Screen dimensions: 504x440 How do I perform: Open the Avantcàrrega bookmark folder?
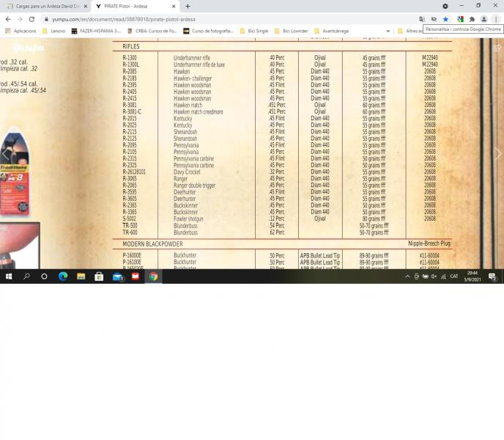click(x=331, y=31)
